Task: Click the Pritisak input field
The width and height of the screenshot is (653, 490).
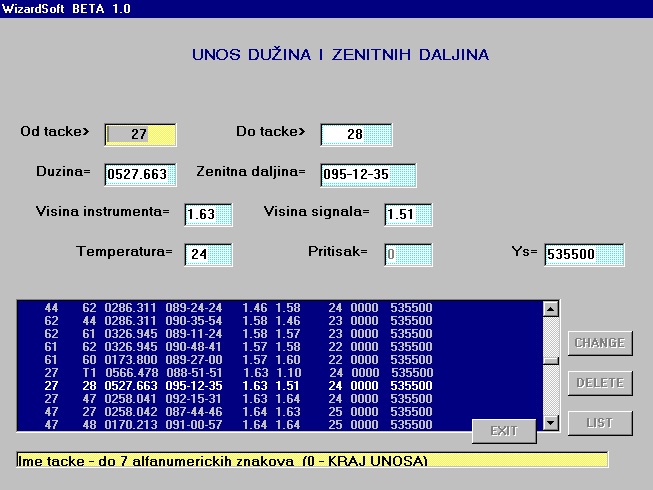Action: tap(408, 254)
